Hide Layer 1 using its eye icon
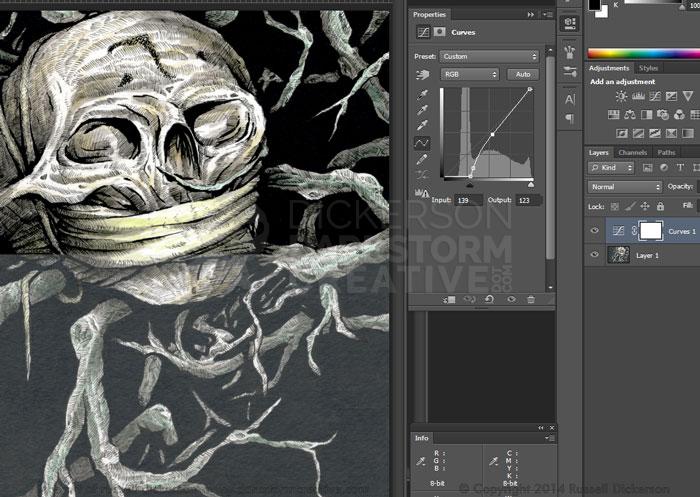 tap(595, 254)
